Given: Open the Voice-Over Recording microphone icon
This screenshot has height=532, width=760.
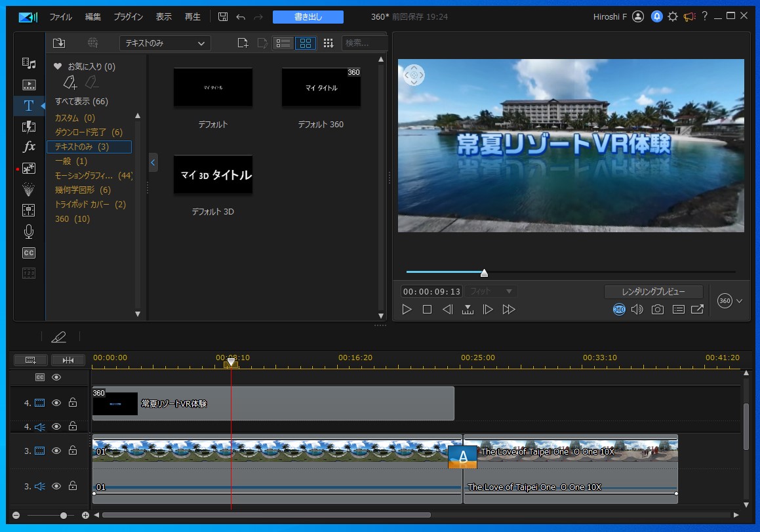Looking at the screenshot, I should coord(29,232).
